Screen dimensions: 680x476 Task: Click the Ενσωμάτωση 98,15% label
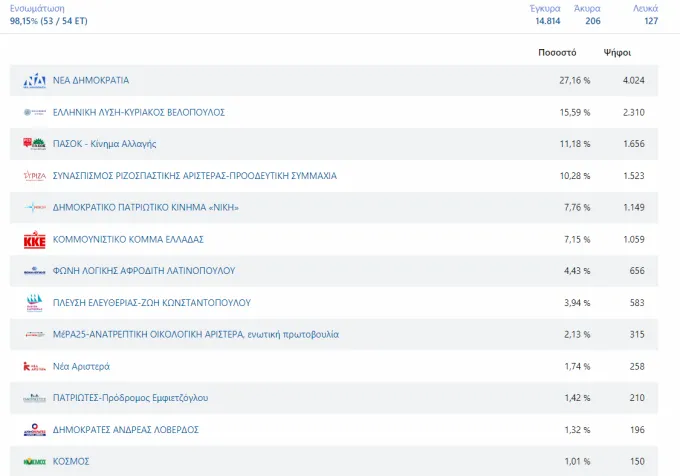click(x=49, y=15)
